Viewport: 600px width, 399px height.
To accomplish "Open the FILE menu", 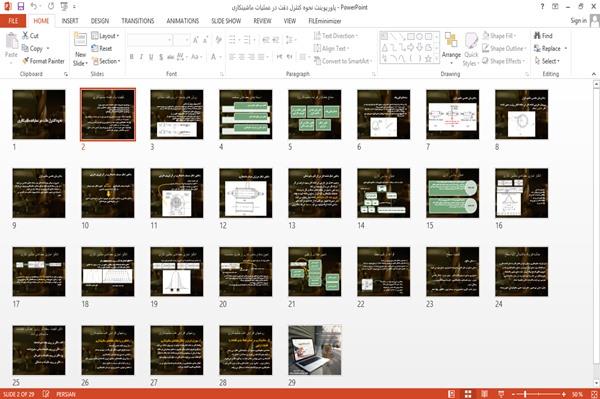I will tap(13, 21).
